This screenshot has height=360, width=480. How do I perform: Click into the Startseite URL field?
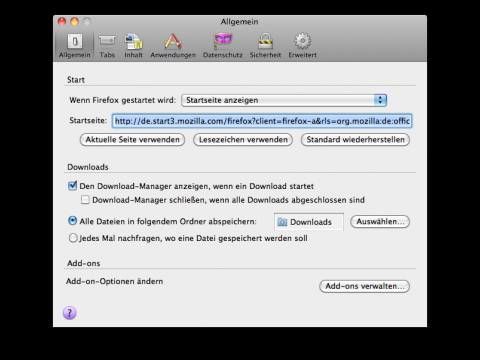click(262, 121)
